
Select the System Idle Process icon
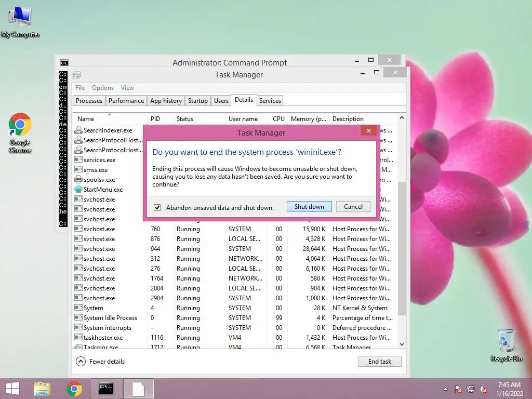pyautogui.click(x=78, y=317)
